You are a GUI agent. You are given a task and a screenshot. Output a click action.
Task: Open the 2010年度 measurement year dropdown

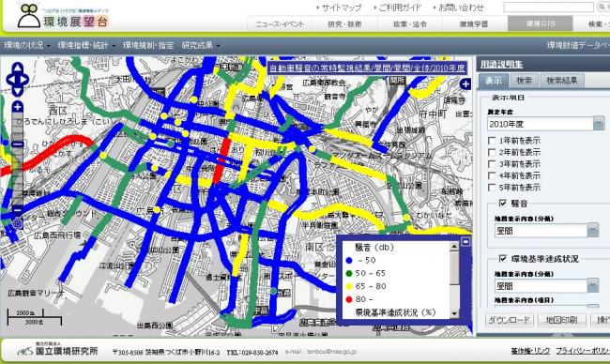point(546,124)
